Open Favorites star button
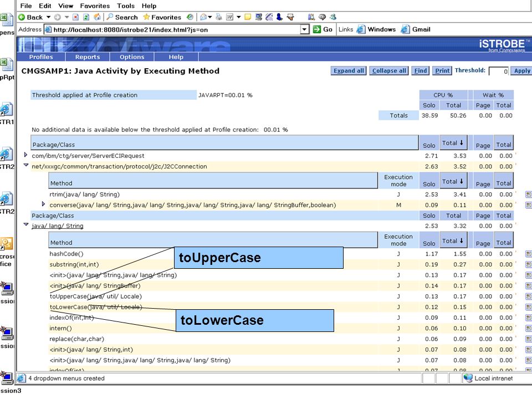Screen dimensions: 532x399 pos(162,17)
